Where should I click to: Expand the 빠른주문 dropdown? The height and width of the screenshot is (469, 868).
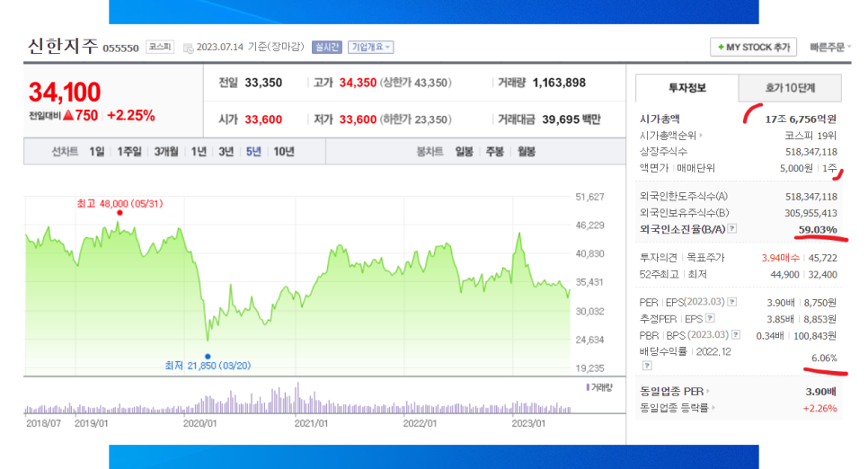(x=829, y=47)
